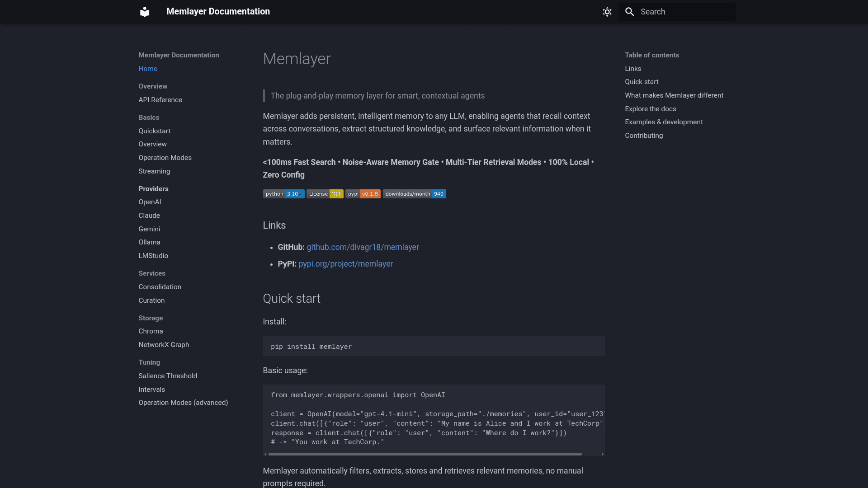Click the Quick start section heading
Viewport: 868px width, 488px height.
coord(292,299)
